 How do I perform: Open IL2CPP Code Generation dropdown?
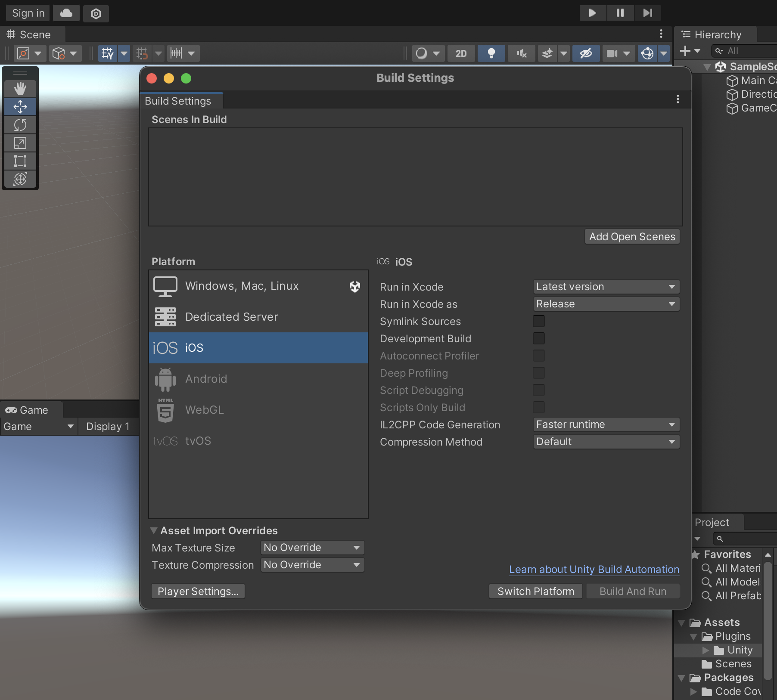[x=606, y=424]
